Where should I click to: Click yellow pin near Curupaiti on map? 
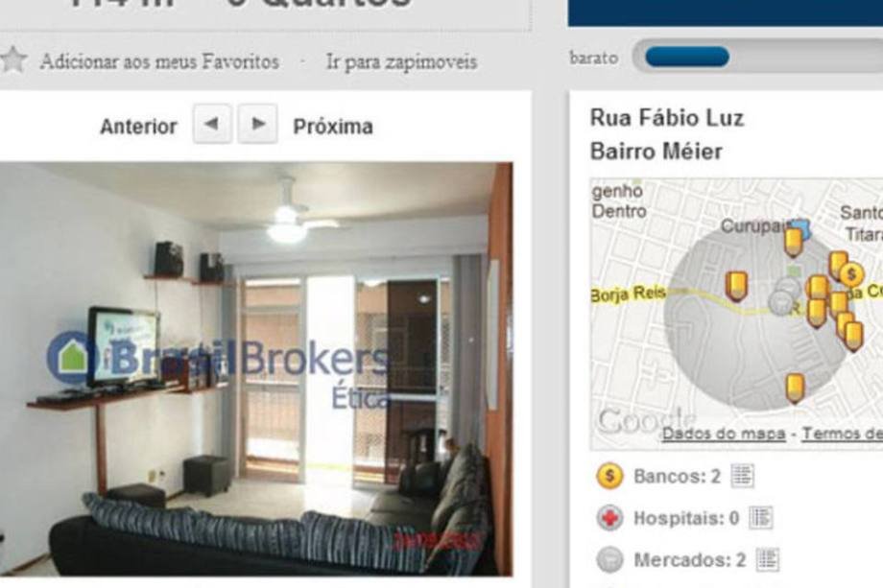[794, 242]
